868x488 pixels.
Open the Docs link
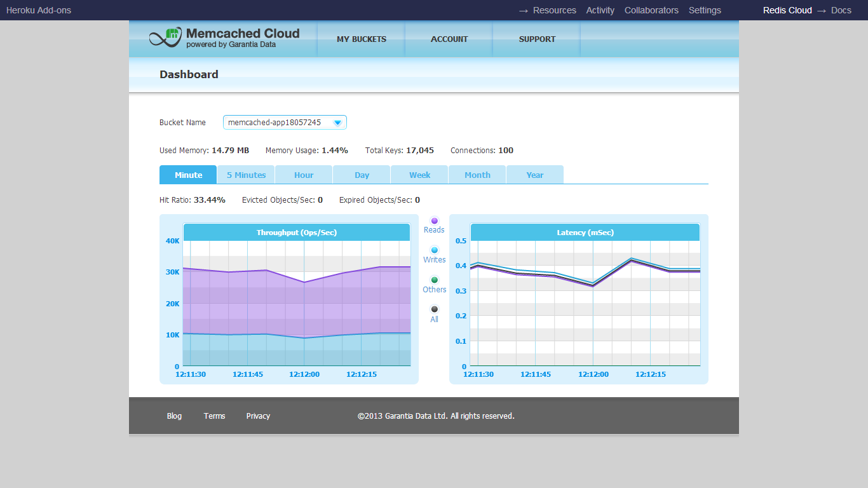[841, 10]
